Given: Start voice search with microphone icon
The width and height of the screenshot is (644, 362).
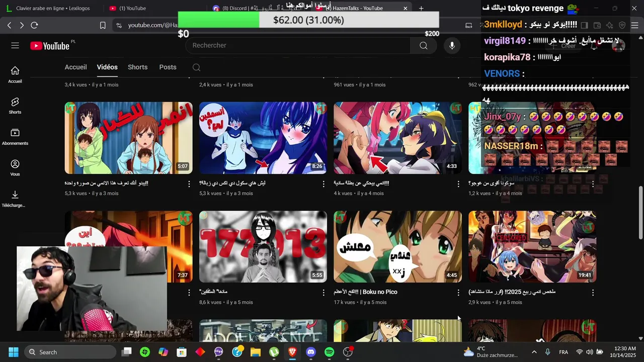Looking at the screenshot, I should (452, 46).
